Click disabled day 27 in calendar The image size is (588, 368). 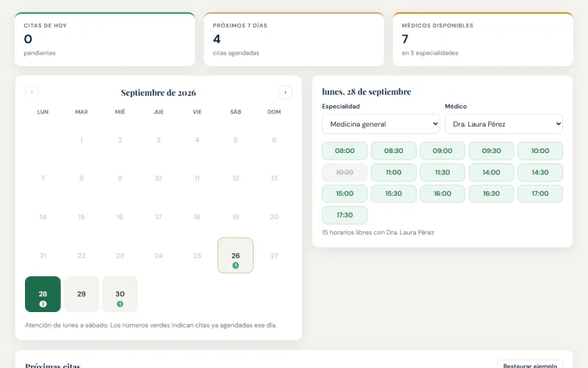coord(274,255)
